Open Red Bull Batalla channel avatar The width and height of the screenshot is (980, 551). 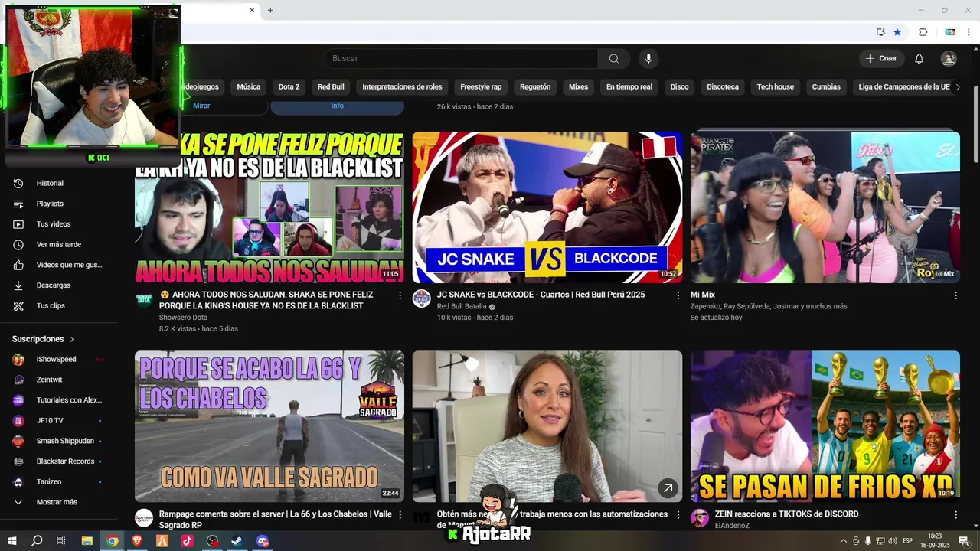422,298
